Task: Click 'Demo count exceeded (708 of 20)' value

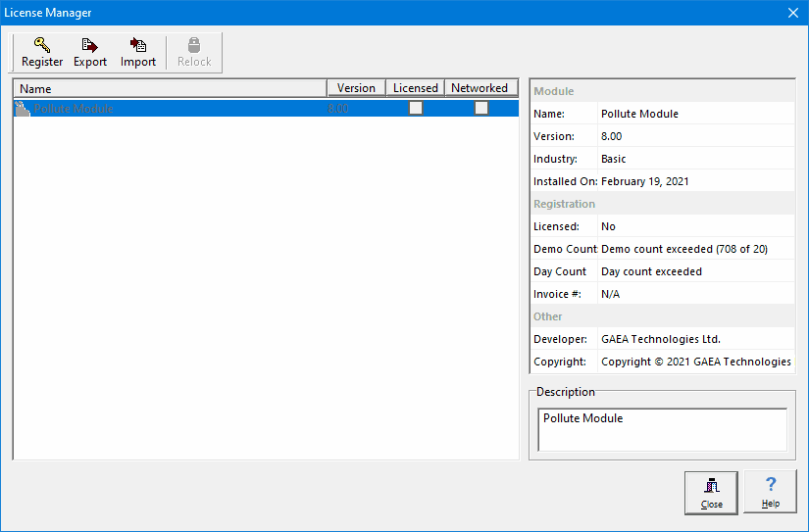Action: point(684,249)
